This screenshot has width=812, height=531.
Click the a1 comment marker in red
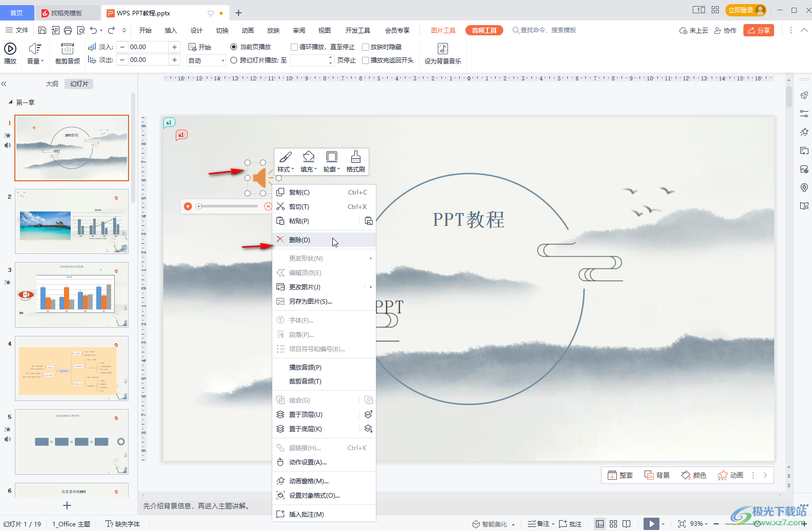(x=181, y=135)
